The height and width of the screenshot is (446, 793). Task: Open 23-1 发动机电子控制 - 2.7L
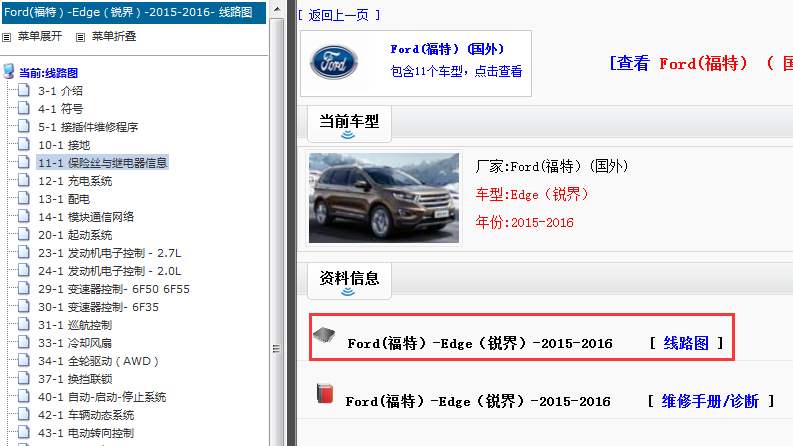point(109,253)
